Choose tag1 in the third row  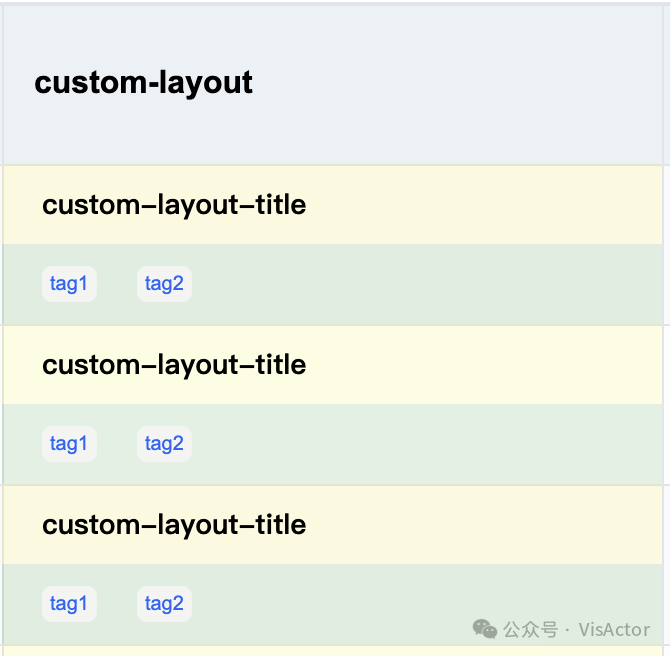69,604
